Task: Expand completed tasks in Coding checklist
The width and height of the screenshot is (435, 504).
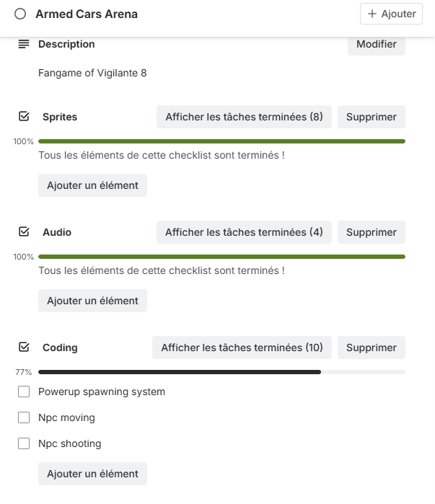Action: [242, 348]
